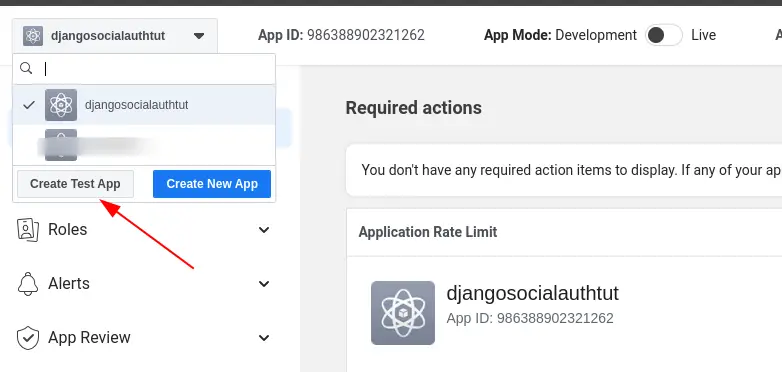This screenshot has height=372, width=782.
Task: Click the large djangosocialauthtut app icon thumbnail
Action: [x=403, y=313]
